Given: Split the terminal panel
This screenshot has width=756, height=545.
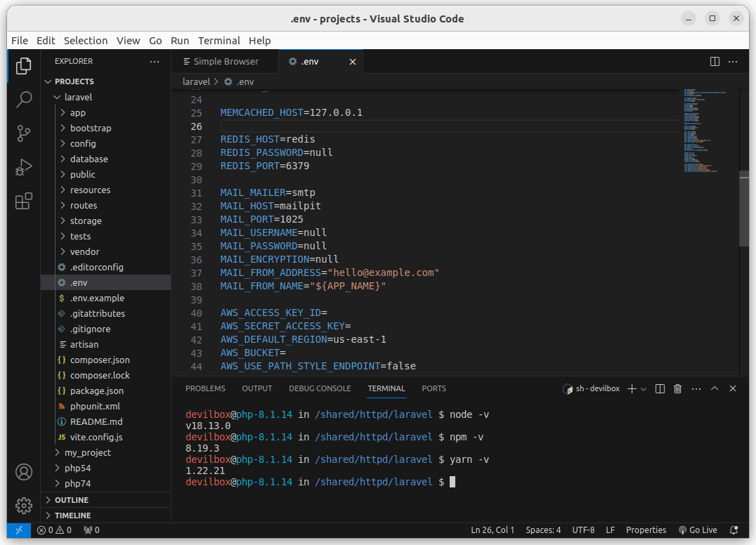Looking at the screenshot, I should pyautogui.click(x=660, y=388).
